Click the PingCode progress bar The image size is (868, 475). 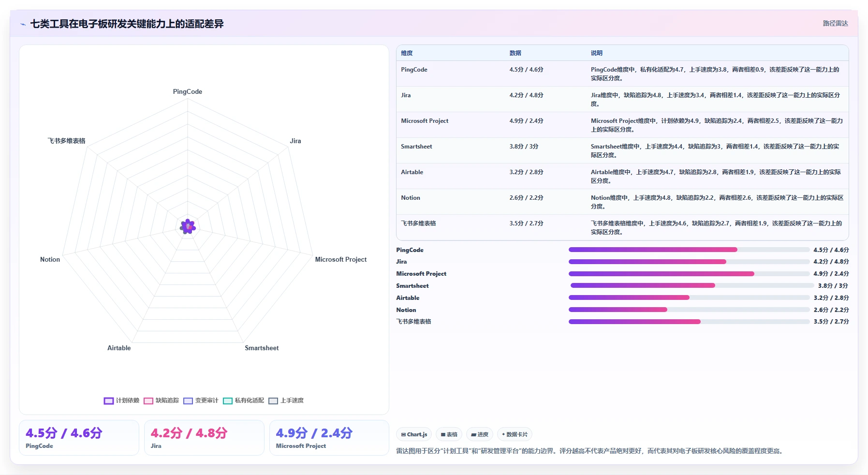[x=689, y=250]
